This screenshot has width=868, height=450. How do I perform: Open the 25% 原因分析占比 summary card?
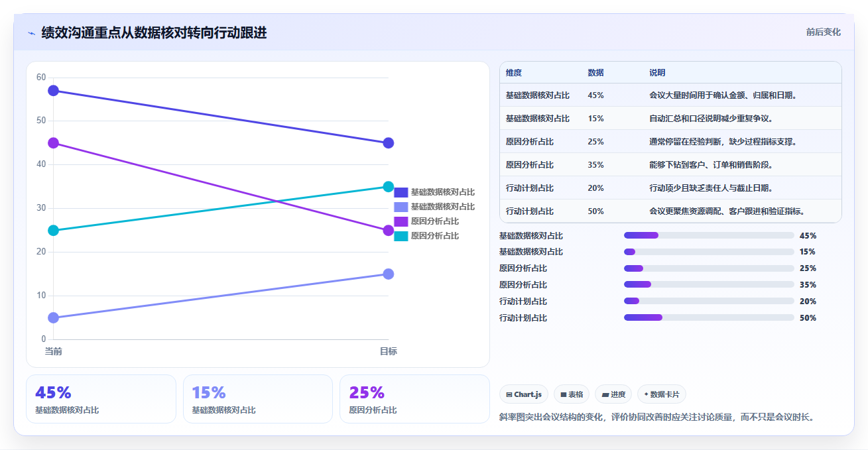(414, 399)
